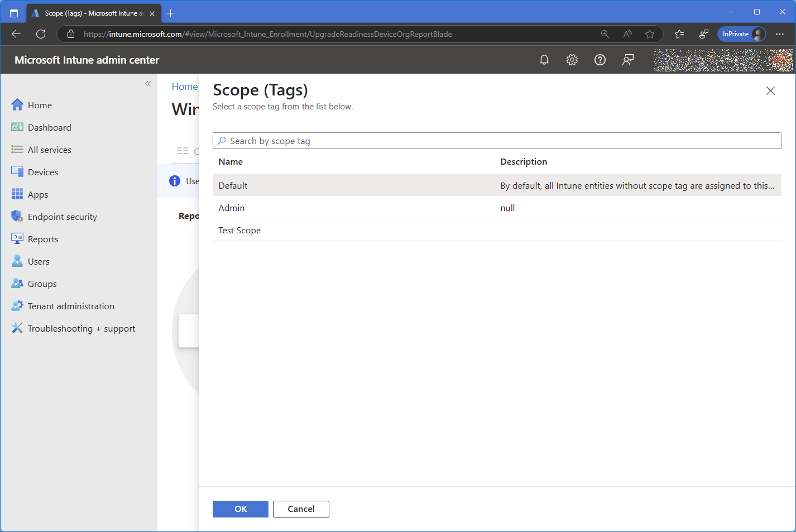The image size is (796, 532).
Task: Open the feedback icon in header
Action: pos(628,60)
